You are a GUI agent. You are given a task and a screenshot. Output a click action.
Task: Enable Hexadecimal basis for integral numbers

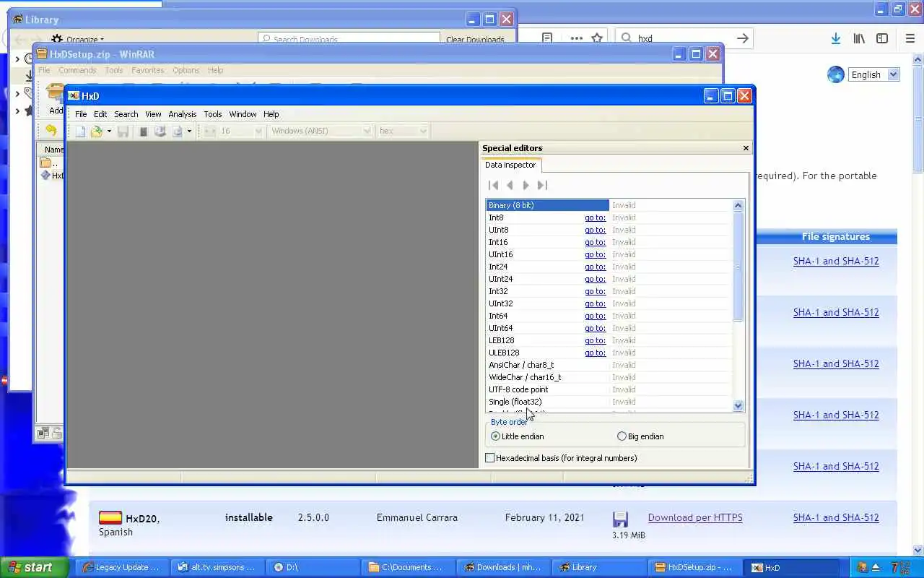561,458
